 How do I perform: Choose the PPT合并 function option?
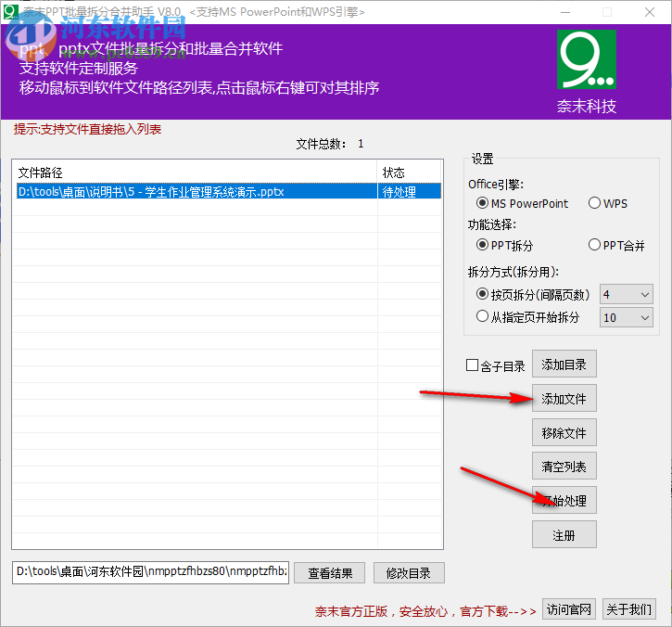616,245
